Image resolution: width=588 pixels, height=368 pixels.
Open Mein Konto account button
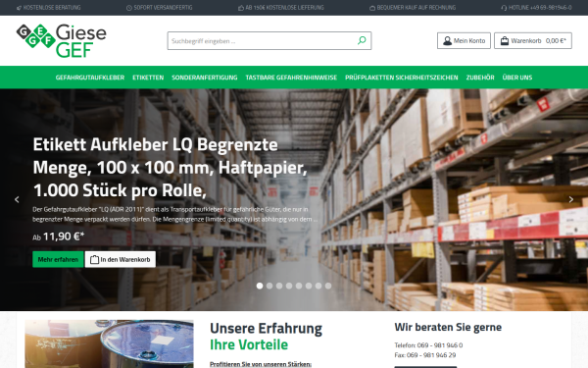pyautogui.click(x=464, y=40)
